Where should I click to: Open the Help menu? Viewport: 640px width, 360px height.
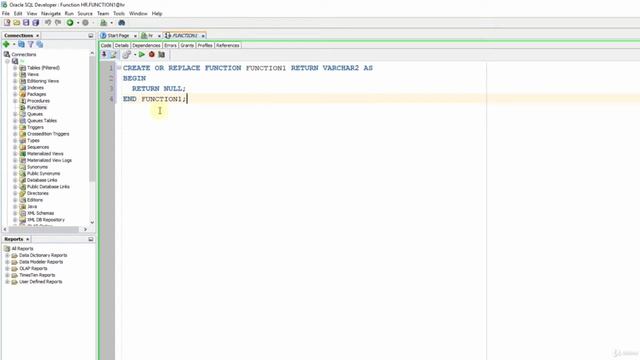(x=157, y=13)
